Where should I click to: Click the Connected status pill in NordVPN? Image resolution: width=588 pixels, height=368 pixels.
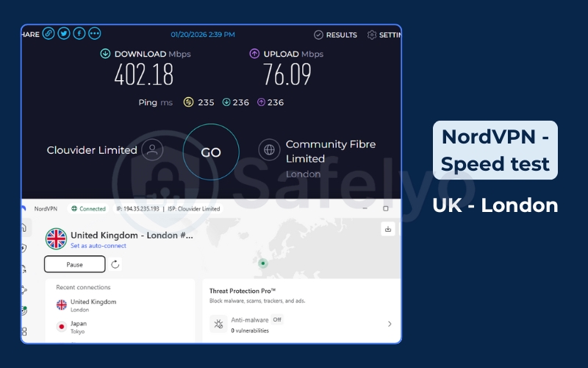click(x=88, y=209)
